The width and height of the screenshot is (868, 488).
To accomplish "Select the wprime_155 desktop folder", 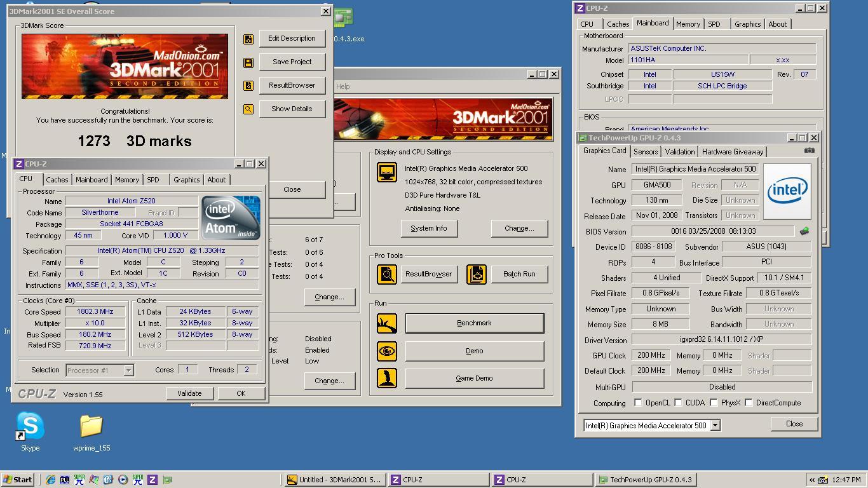I will pyautogui.click(x=92, y=433).
